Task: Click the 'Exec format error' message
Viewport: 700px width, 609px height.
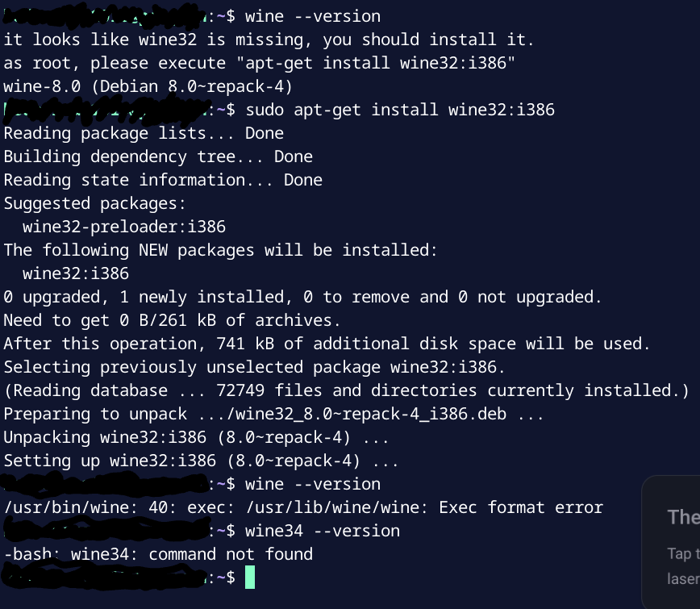Action: click(x=521, y=507)
